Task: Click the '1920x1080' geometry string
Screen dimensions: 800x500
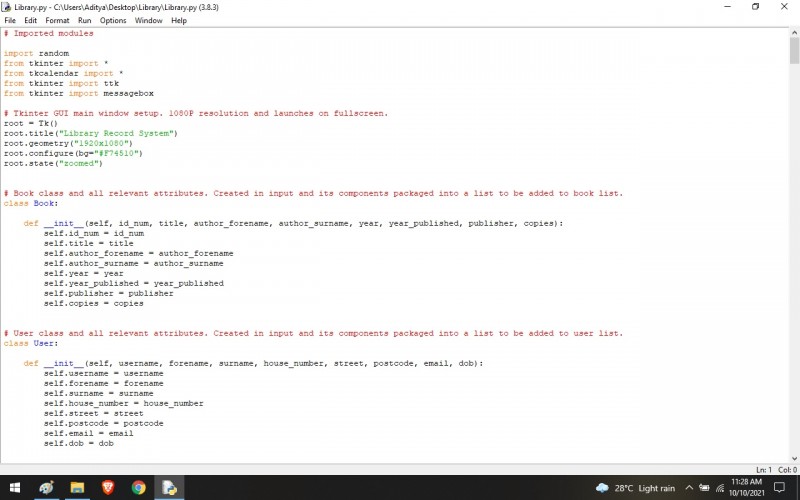Action: [x=101, y=143]
